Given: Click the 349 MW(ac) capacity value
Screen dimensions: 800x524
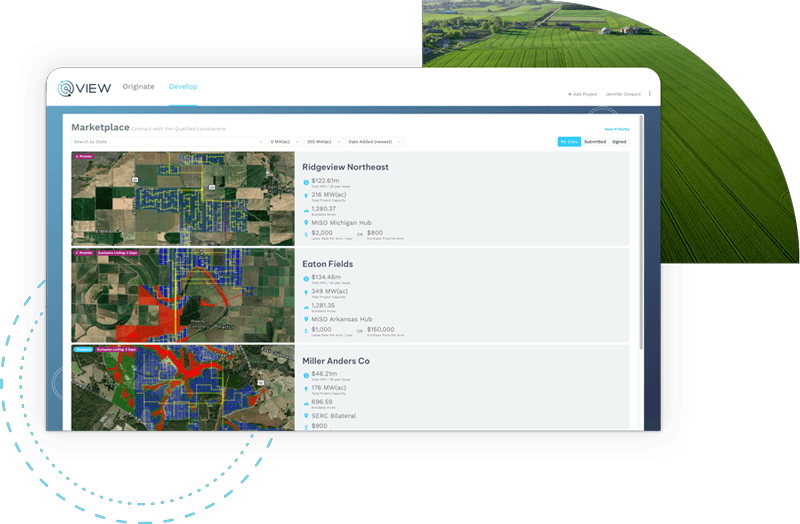Looking at the screenshot, I should 330,291.
